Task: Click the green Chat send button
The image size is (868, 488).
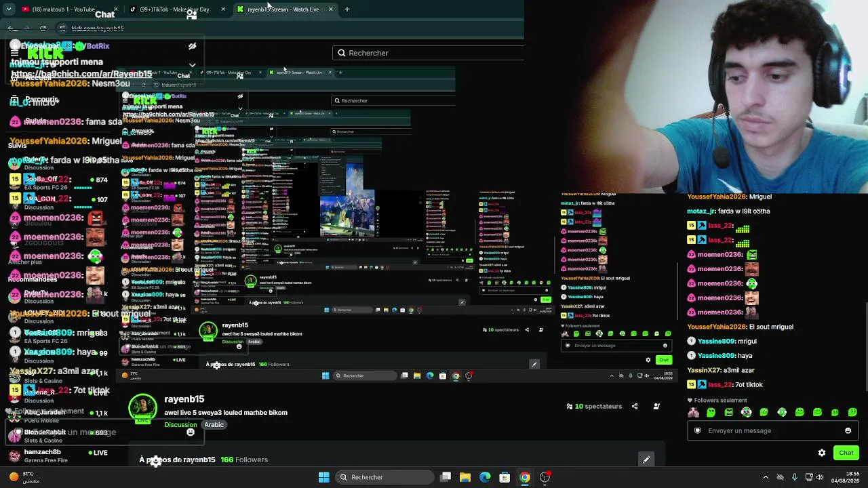Action: click(x=846, y=453)
